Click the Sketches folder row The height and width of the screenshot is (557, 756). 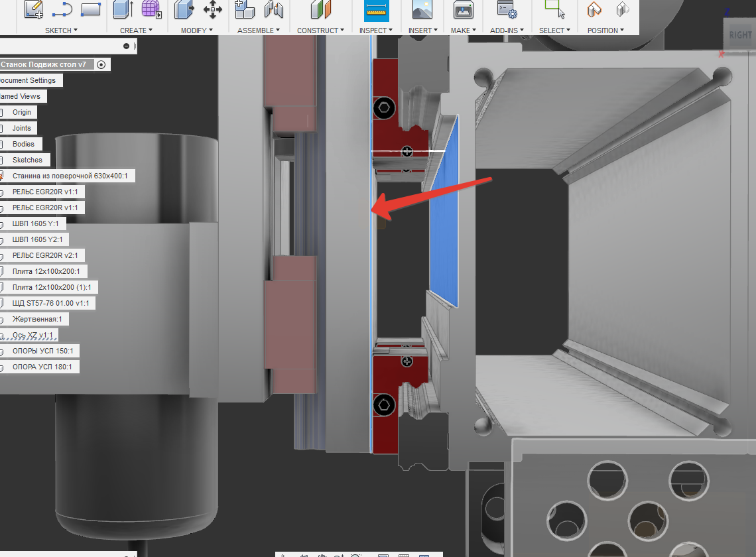(x=27, y=160)
